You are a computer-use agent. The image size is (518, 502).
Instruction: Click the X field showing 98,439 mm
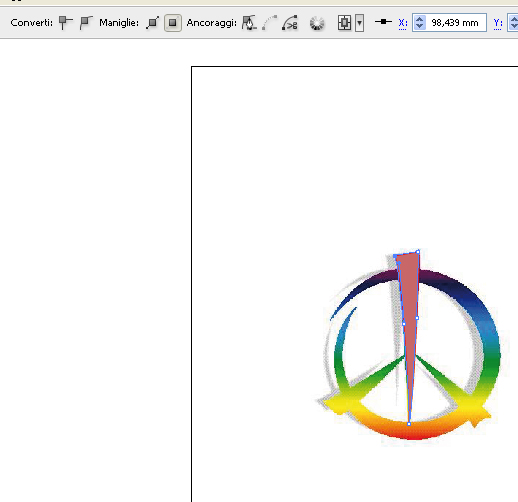pyautogui.click(x=449, y=23)
